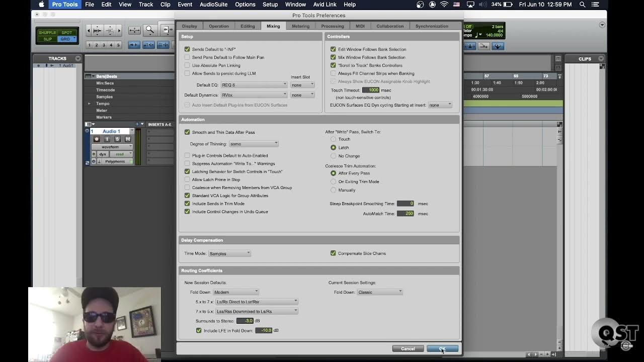This screenshot has width=644, height=362.
Task: Toggle input monitoring I on Audio 1
Action: click(107, 139)
